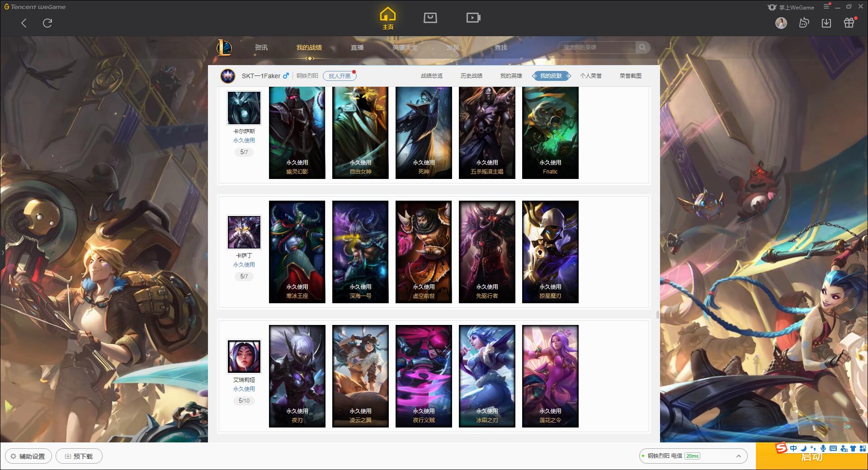Open the 夜行义贼 skin card

[x=424, y=376]
